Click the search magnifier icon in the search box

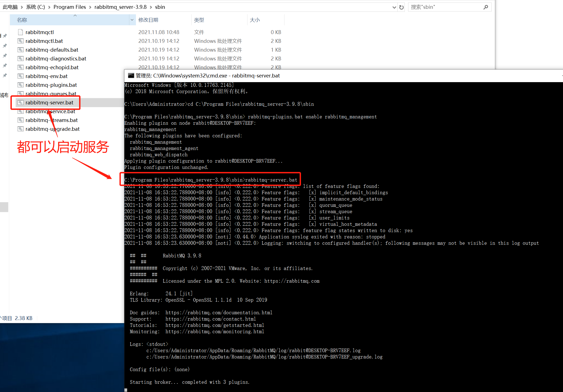(486, 7)
